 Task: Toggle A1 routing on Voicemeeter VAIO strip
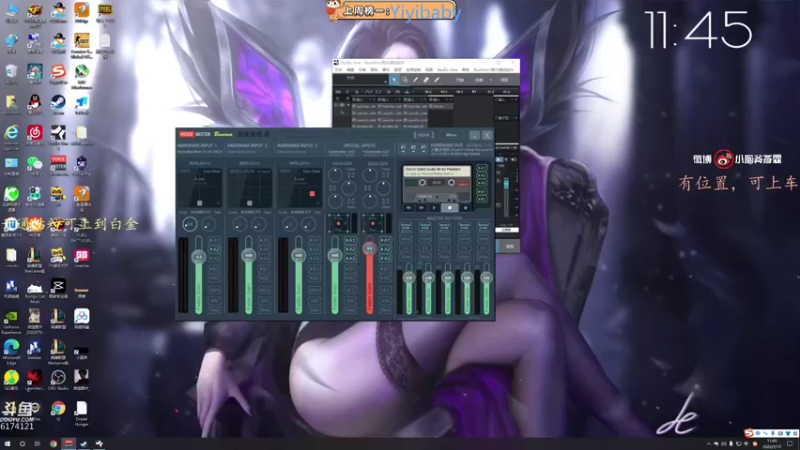[351, 240]
